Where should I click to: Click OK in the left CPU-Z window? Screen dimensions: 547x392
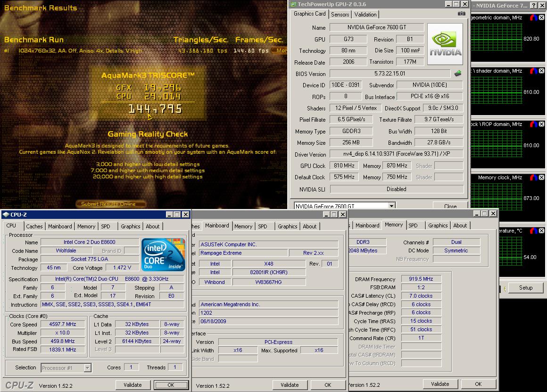[x=171, y=385]
